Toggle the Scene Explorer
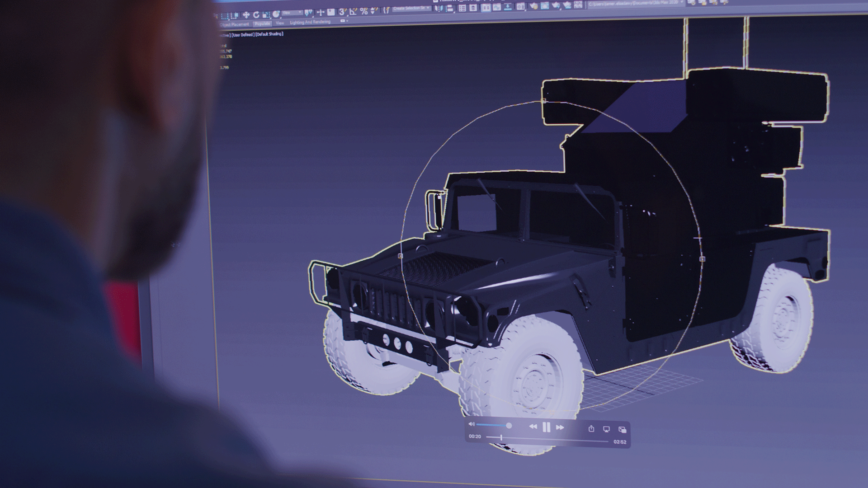868x488 pixels. pos(462,8)
